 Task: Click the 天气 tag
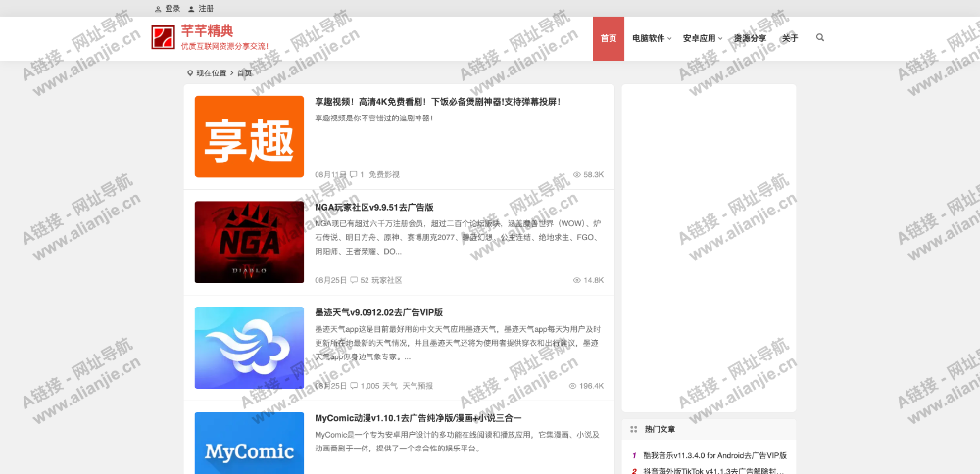[389, 386]
